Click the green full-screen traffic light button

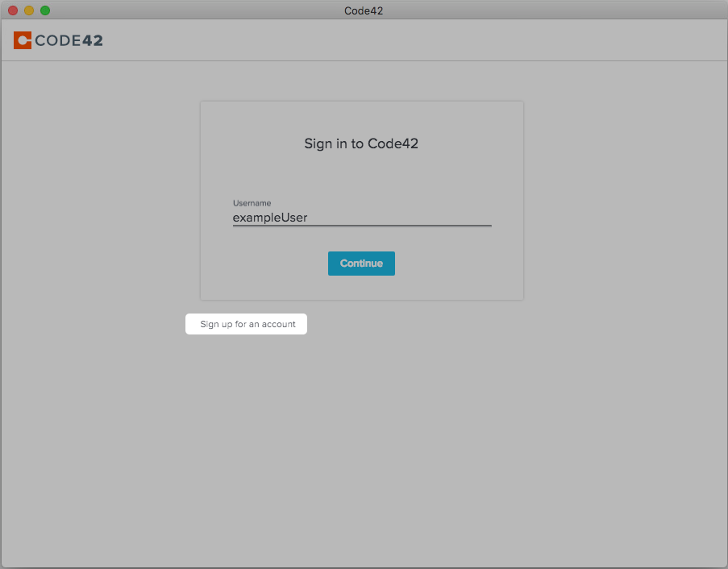pyautogui.click(x=45, y=10)
